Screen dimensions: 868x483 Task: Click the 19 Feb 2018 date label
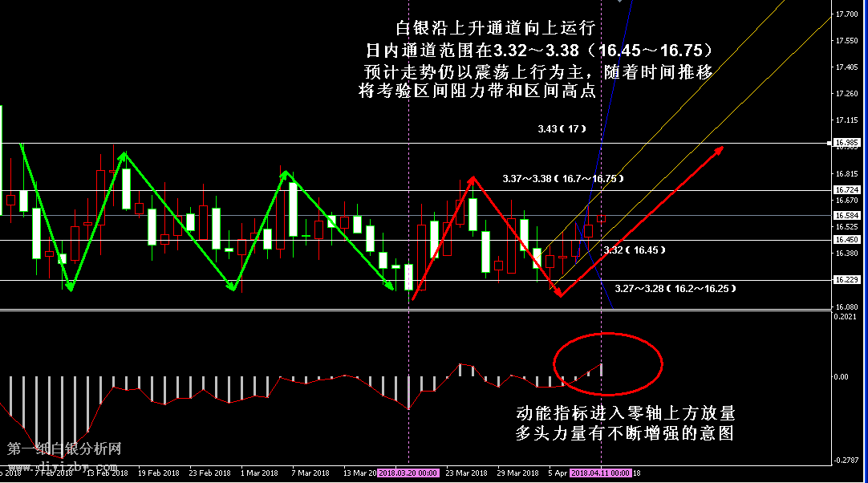point(156,473)
